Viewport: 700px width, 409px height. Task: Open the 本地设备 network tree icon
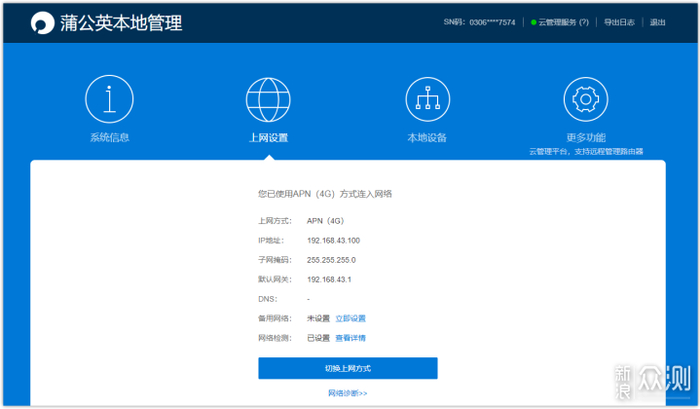pos(427,99)
